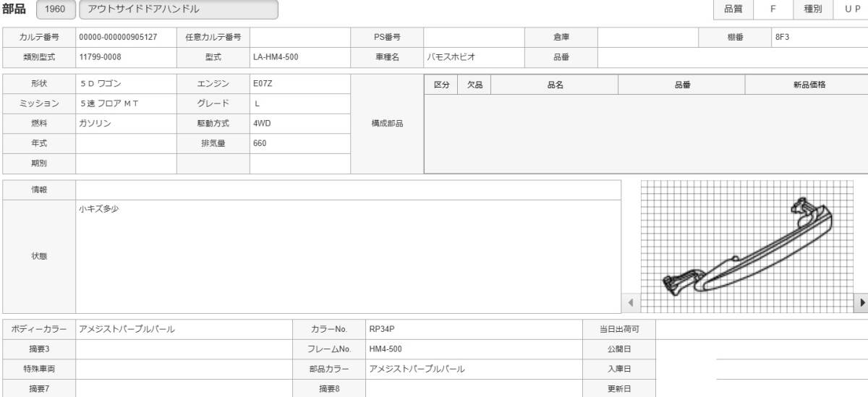Click the 品番 column header in parts table
This screenshot has width=868, height=397.
682,85
